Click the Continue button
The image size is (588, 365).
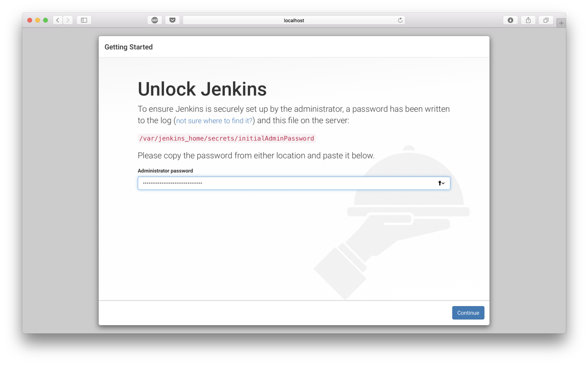pyautogui.click(x=468, y=313)
